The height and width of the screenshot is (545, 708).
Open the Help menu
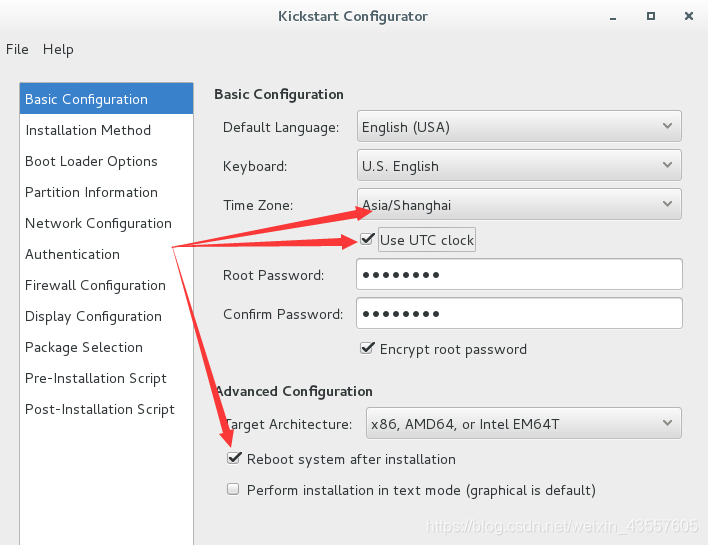coord(58,49)
